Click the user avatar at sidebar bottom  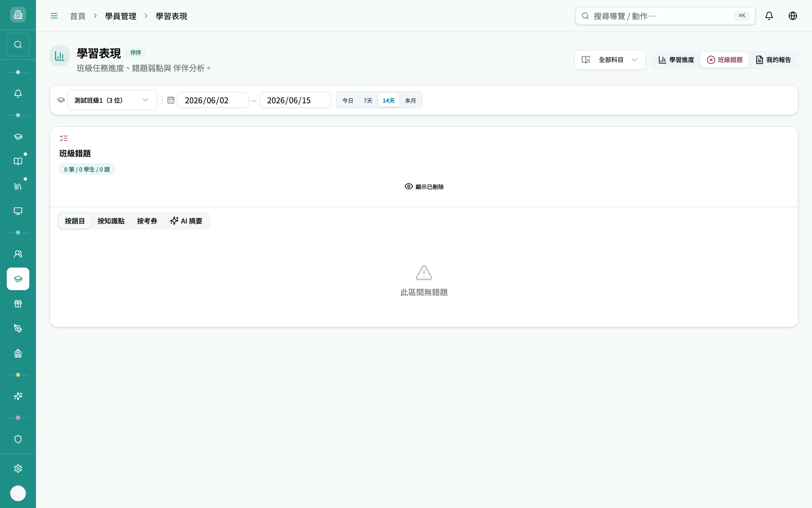[18, 493]
